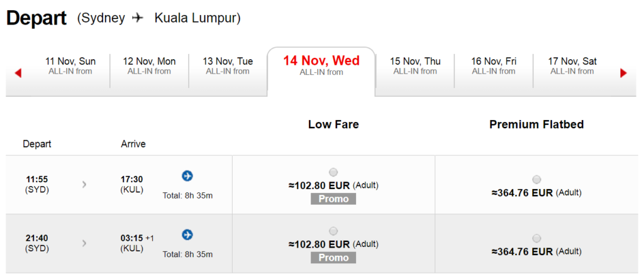The image size is (644, 279).
Task: Click the Promo badge on the 21:40 flight
Action: pos(333,258)
